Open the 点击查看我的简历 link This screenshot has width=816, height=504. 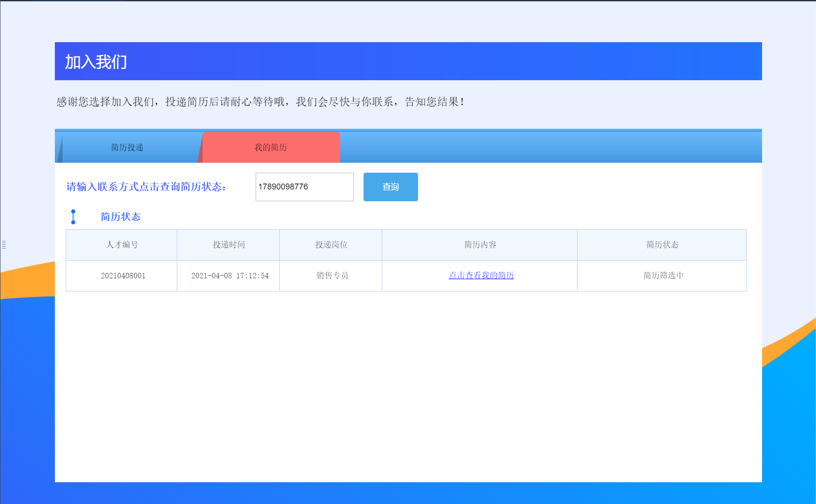pos(481,276)
